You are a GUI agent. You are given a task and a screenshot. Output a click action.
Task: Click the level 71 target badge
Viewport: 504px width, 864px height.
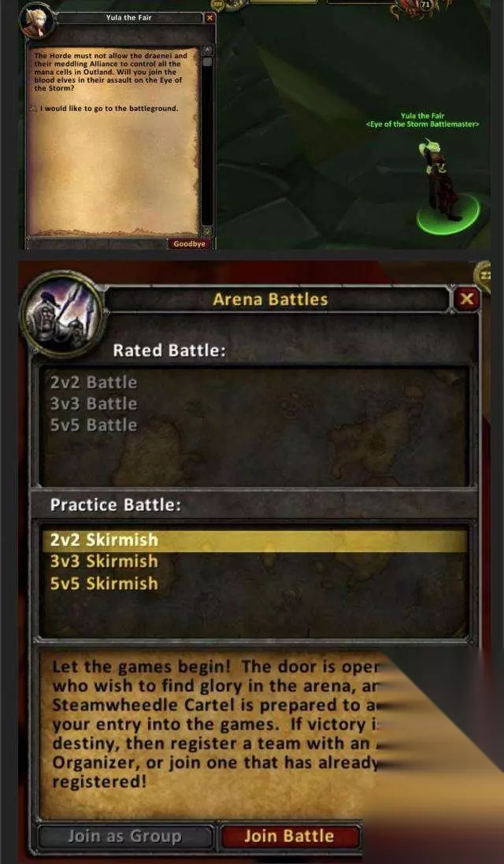click(425, 4)
